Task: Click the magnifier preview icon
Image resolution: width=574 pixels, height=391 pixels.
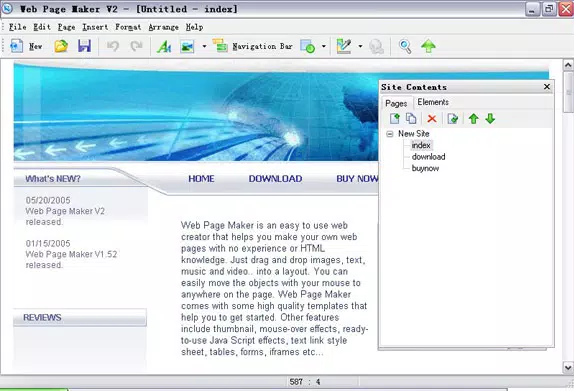Action: coord(405,46)
